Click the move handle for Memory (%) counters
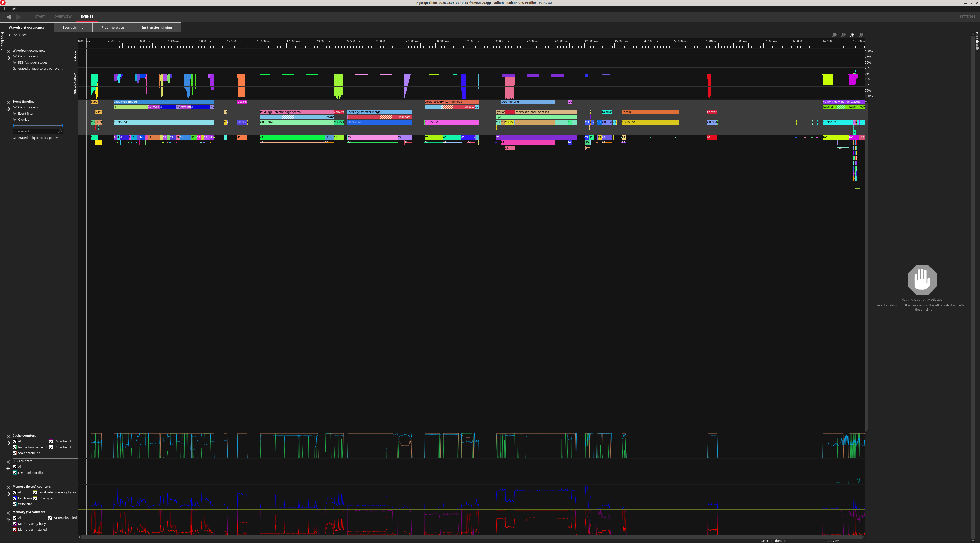The width and height of the screenshot is (980, 543). [8, 520]
